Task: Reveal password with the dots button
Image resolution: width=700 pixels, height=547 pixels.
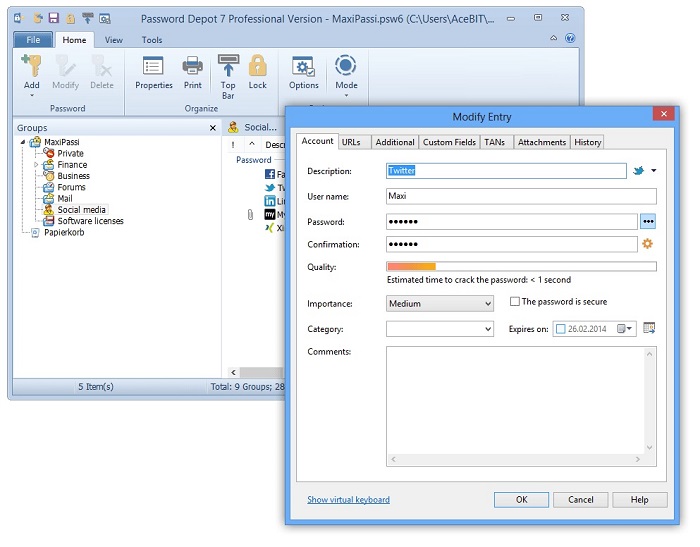Action: (x=647, y=222)
